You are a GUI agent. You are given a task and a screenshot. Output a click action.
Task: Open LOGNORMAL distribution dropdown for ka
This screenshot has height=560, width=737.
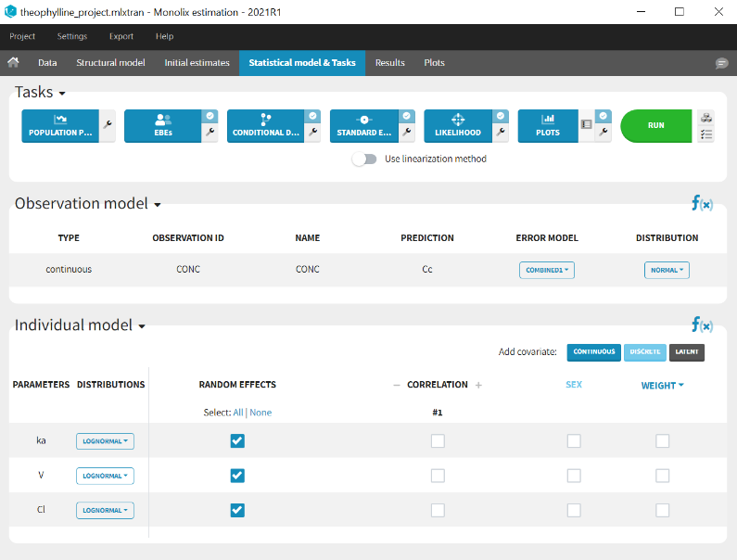pyautogui.click(x=105, y=441)
